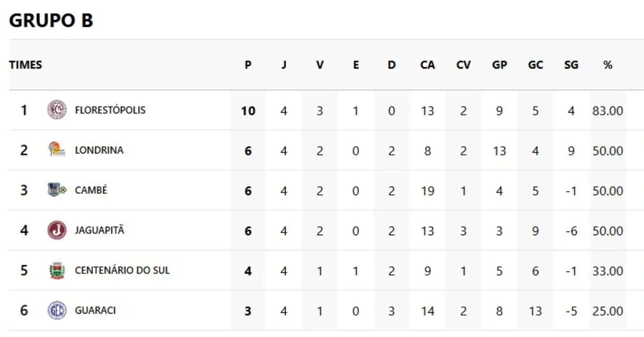Click the GRUPO B heading
Screen dimensions: 644x337
tap(51, 21)
